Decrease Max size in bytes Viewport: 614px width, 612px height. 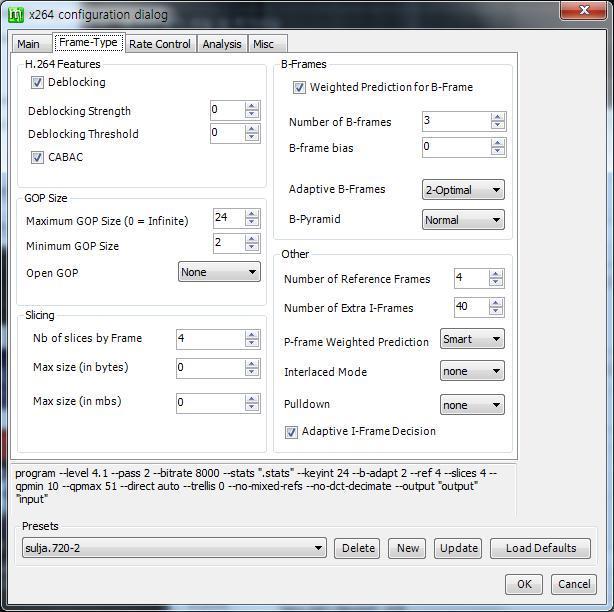pos(252,373)
